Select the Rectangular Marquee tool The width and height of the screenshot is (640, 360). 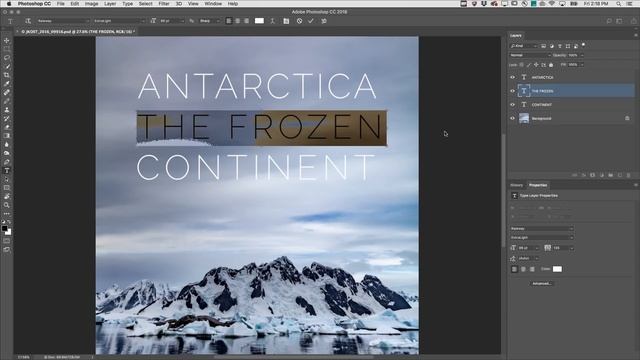point(7,49)
